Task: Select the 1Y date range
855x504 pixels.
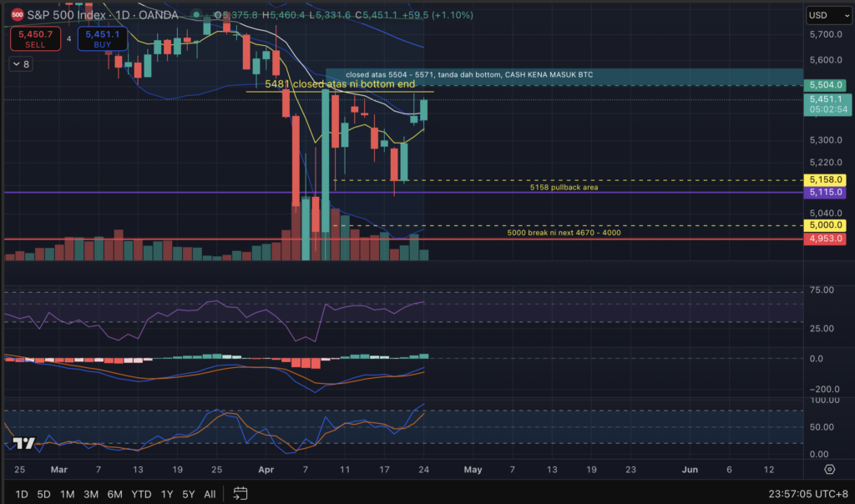Action: pyautogui.click(x=167, y=494)
